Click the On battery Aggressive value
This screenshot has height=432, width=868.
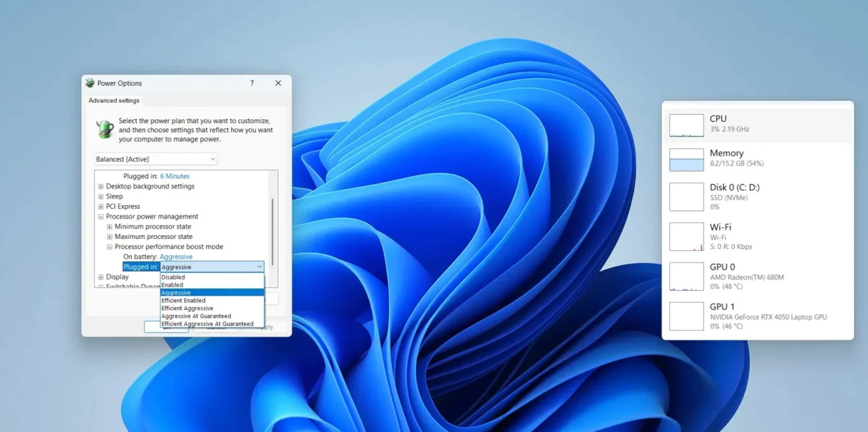(x=176, y=257)
